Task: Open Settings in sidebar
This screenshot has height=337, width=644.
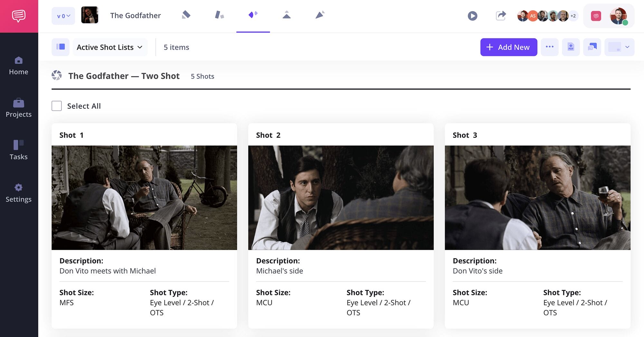Action: (x=19, y=193)
